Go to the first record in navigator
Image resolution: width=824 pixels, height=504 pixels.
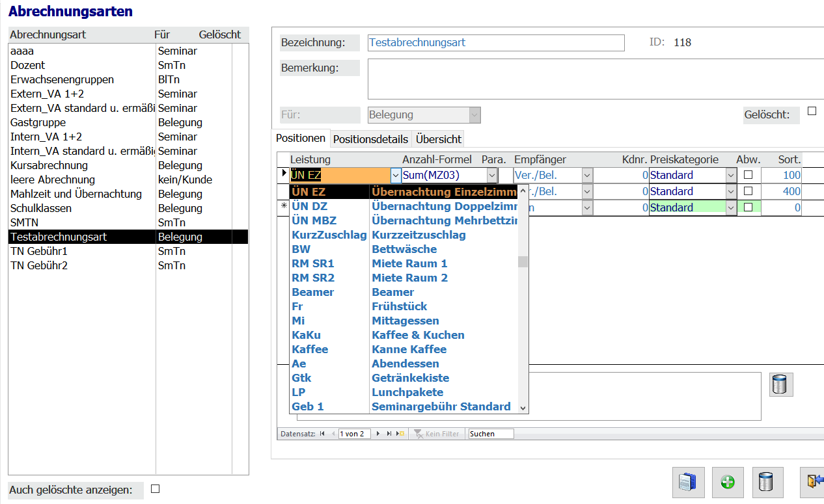(x=322, y=434)
